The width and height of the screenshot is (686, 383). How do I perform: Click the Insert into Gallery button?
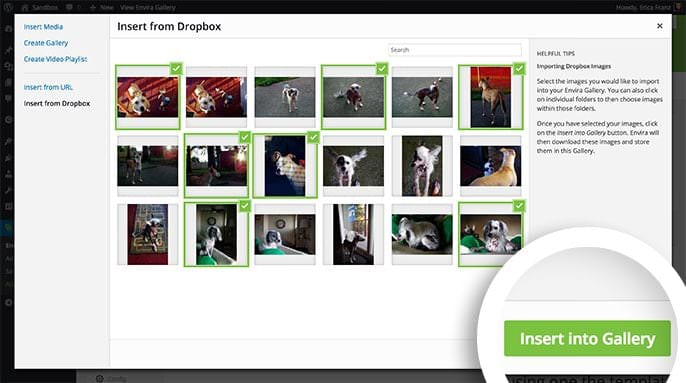click(x=587, y=338)
